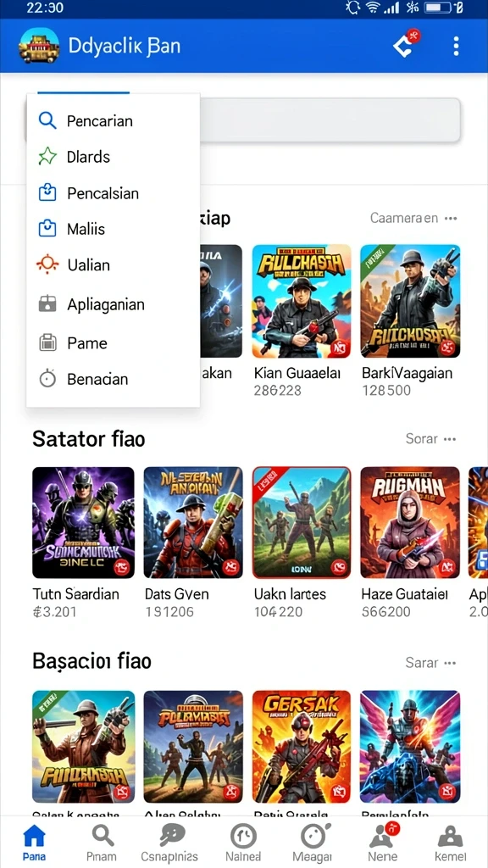Open Kian Guaaelai game thumbnail
The width and height of the screenshot is (488, 868).
point(302,301)
